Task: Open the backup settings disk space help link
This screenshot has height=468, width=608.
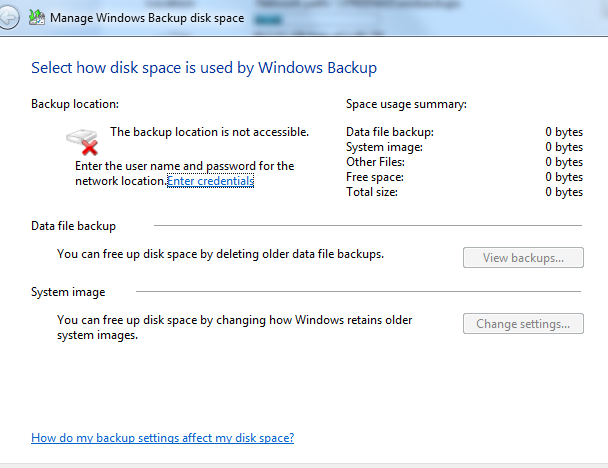Action: coord(162,438)
